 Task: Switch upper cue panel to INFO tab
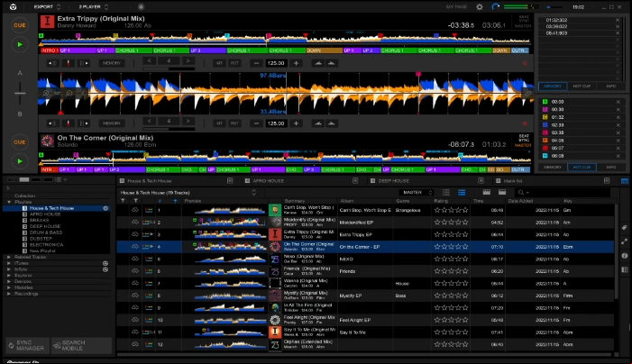tap(610, 86)
